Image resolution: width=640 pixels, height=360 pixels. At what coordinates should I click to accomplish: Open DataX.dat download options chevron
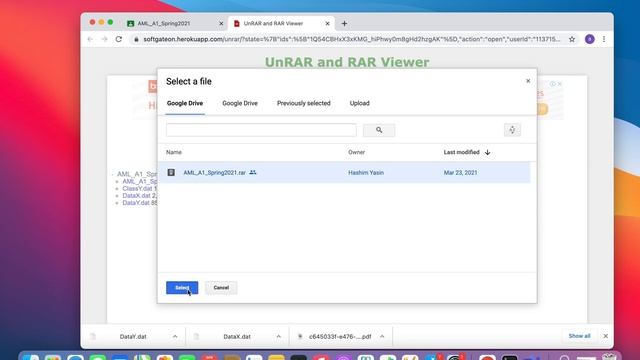click(x=278, y=337)
